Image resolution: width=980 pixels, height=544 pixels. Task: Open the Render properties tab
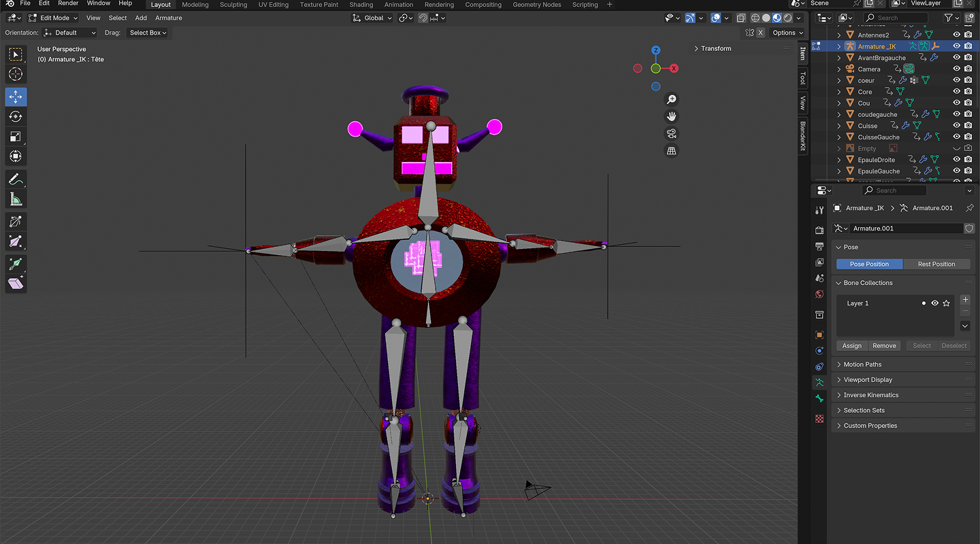point(819,229)
